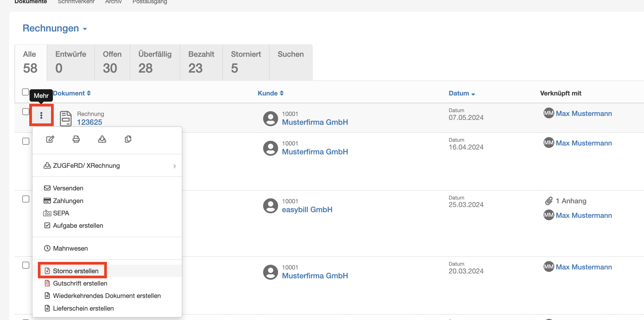Viewport: 644px width, 320px height.
Task: Click the print icon in popup menu
Action: pyautogui.click(x=76, y=139)
